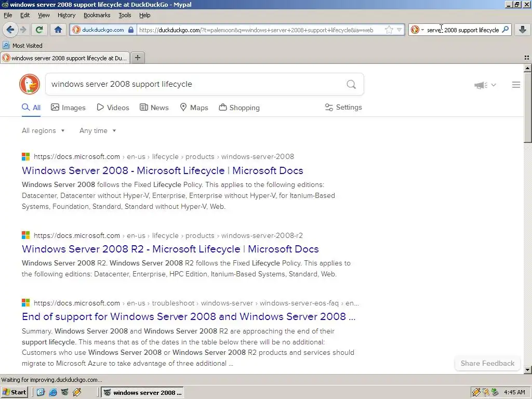Click the magnifier in DuckDuckGo search box

click(x=351, y=84)
